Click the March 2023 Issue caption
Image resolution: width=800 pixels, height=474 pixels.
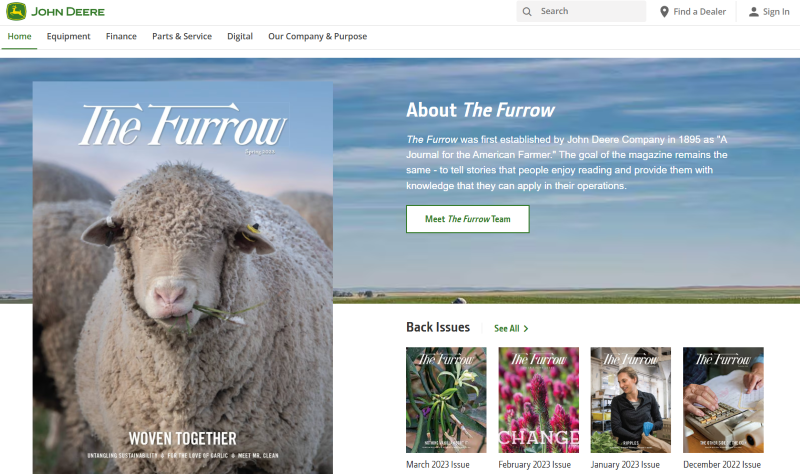(x=438, y=465)
